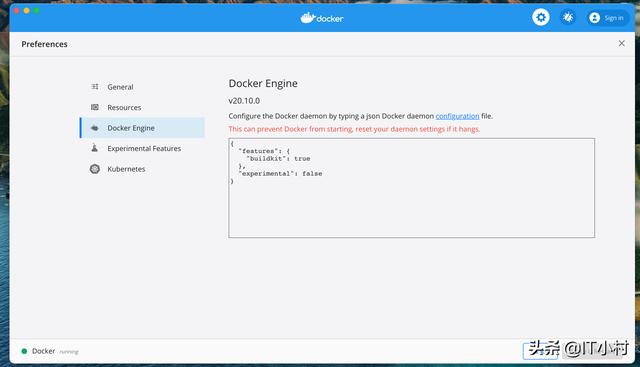Screen dimensions: 640x367
Task: Open the Experimental Features tab
Action: 142,148
